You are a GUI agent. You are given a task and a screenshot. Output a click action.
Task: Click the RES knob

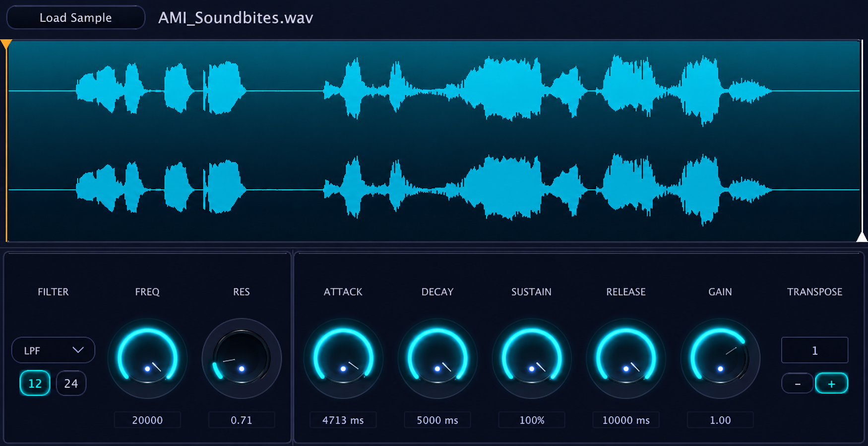click(242, 358)
